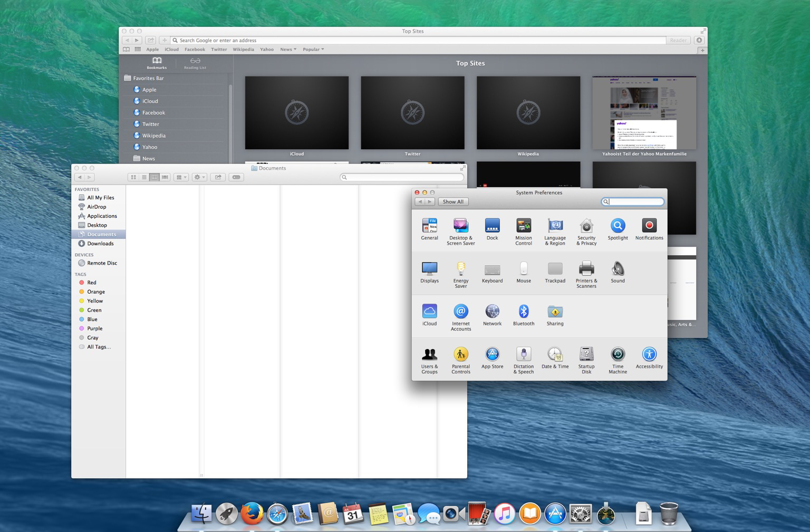Select the Purple tag in Finder

(x=99, y=328)
